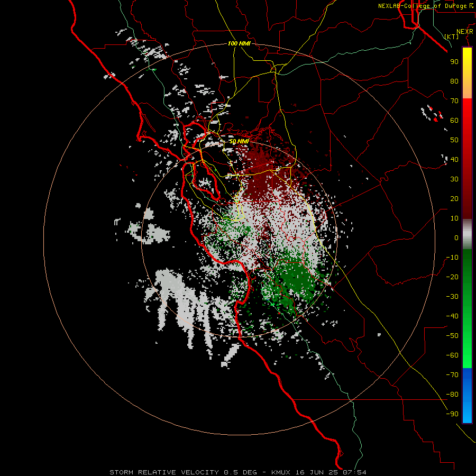The height and width of the screenshot is (476, 476).
Task: Select the -80 legend value
Action: click(452, 395)
